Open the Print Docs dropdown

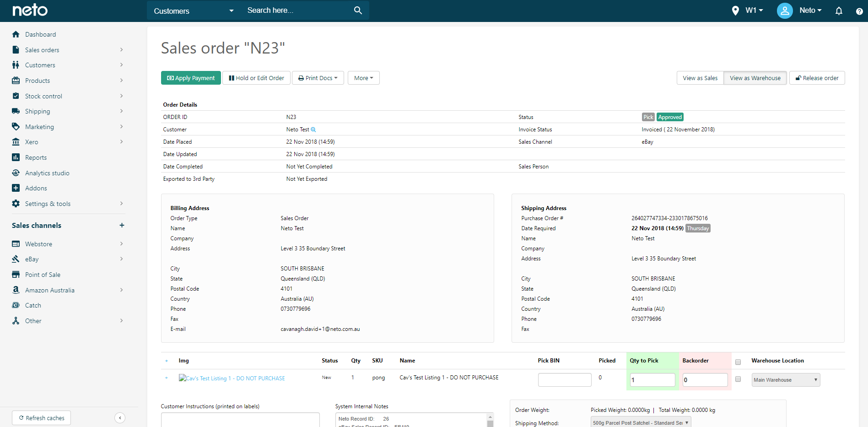pyautogui.click(x=318, y=78)
